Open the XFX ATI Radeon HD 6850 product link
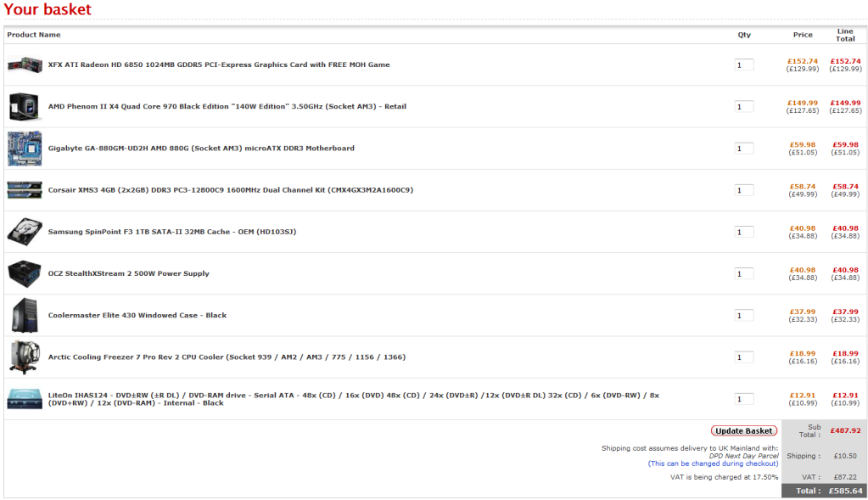The height and width of the screenshot is (500, 868). [x=219, y=65]
